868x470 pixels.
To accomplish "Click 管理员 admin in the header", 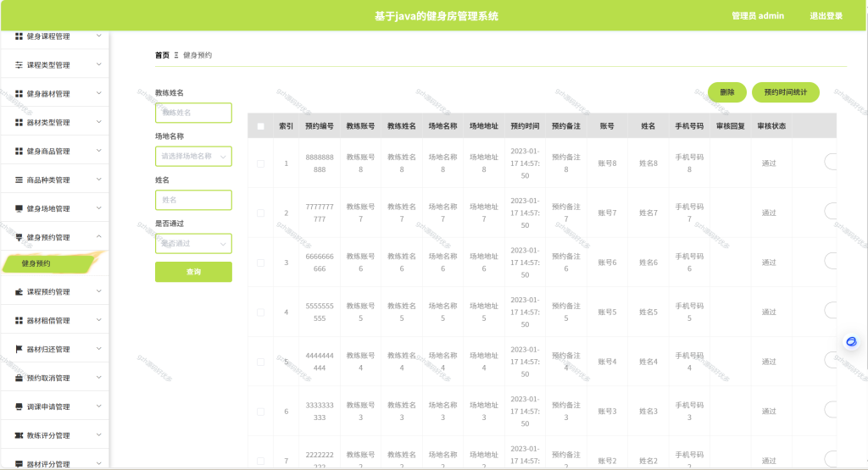I will pyautogui.click(x=758, y=16).
